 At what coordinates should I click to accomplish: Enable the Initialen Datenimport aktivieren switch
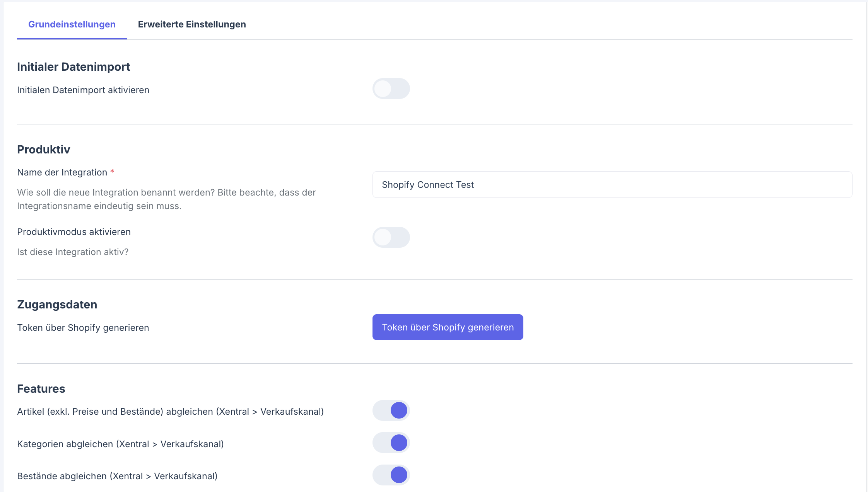(391, 89)
